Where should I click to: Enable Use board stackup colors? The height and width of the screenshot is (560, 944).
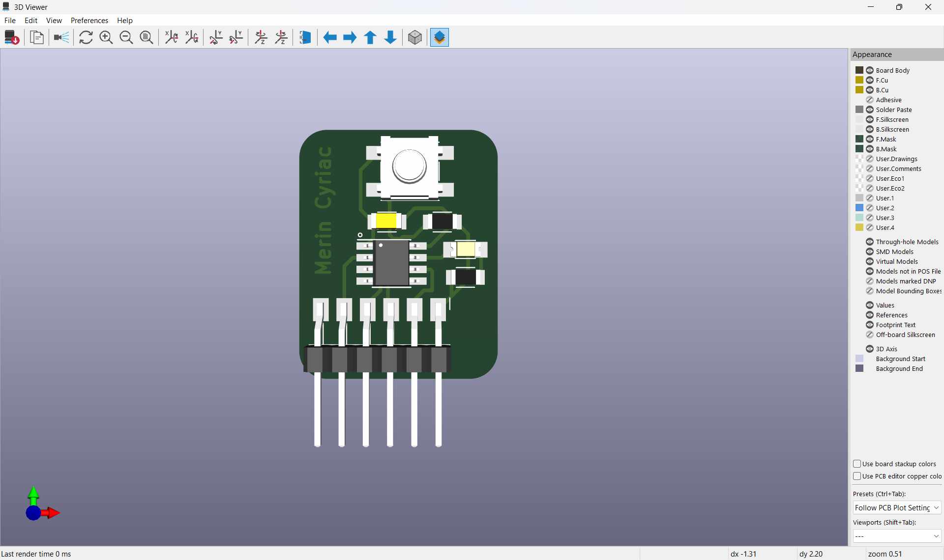tap(857, 464)
